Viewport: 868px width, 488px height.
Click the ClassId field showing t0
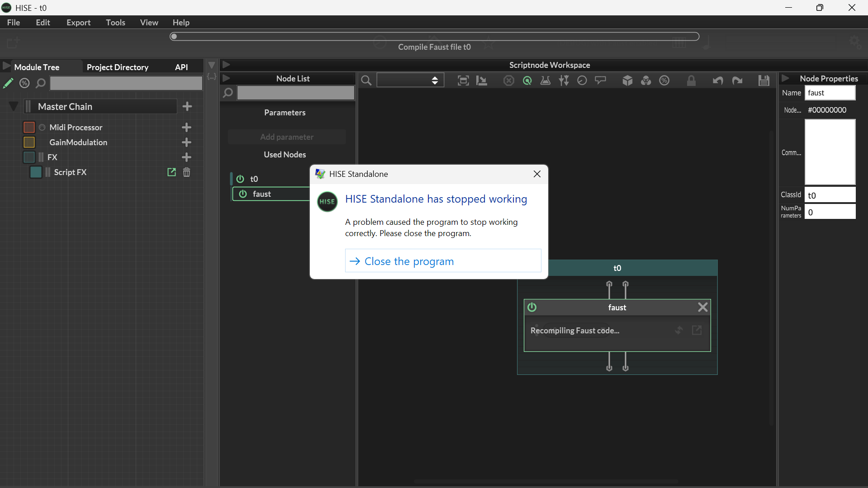coord(830,195)
